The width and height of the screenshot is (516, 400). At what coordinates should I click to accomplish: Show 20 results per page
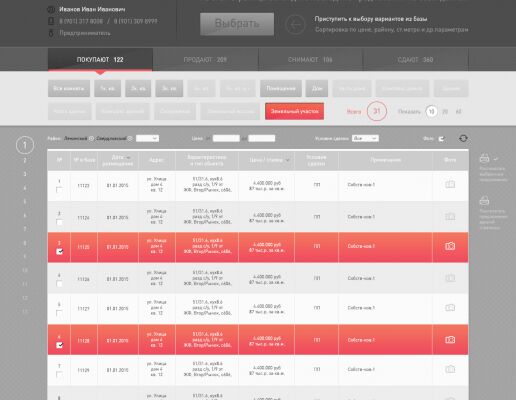[x=445, y=112]
